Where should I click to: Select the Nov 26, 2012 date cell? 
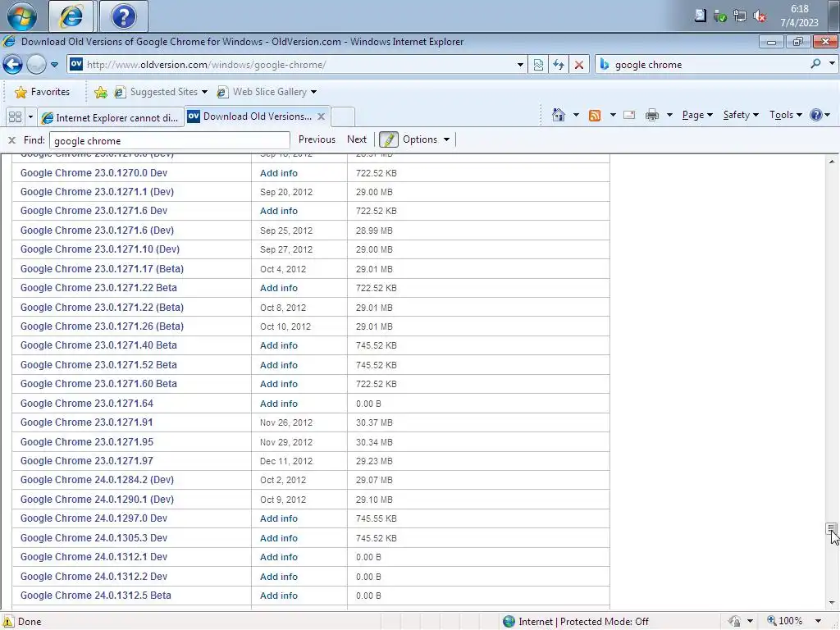tap(286, 422)
